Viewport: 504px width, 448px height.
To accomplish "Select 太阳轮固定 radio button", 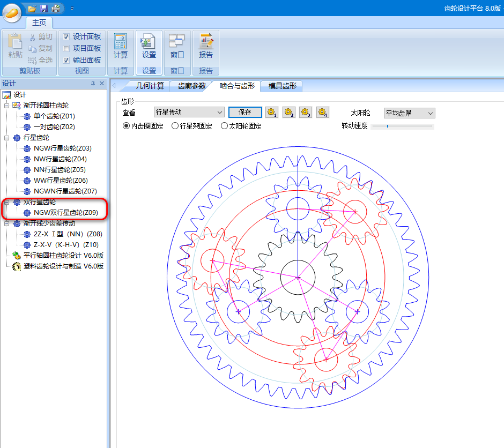I will pos(224,126).
